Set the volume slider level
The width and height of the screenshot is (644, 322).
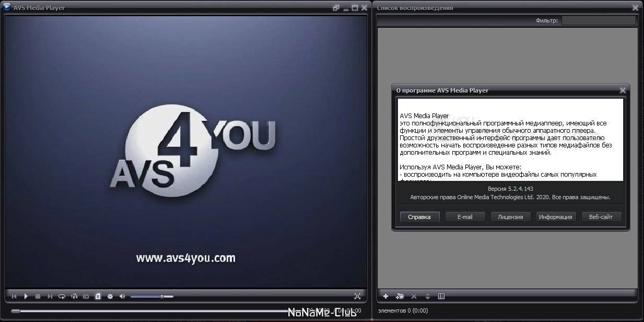(151, 296)
